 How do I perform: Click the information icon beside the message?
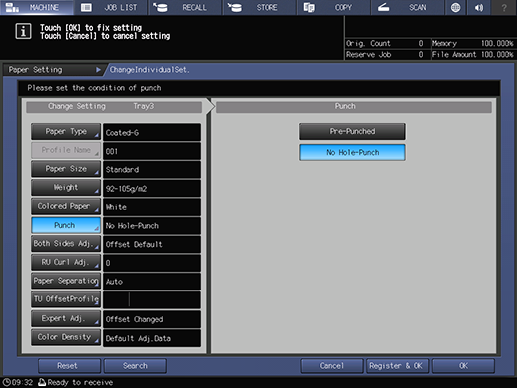coord(23,31)
